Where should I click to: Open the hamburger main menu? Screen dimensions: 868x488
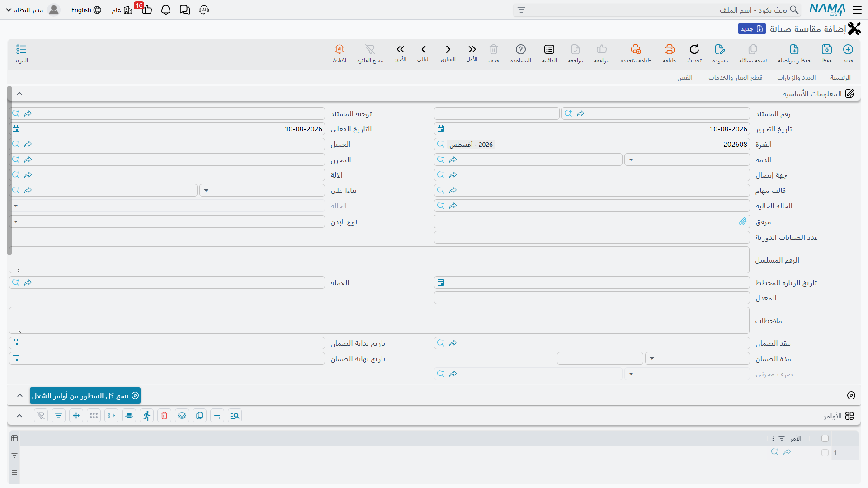pos(857,10)
